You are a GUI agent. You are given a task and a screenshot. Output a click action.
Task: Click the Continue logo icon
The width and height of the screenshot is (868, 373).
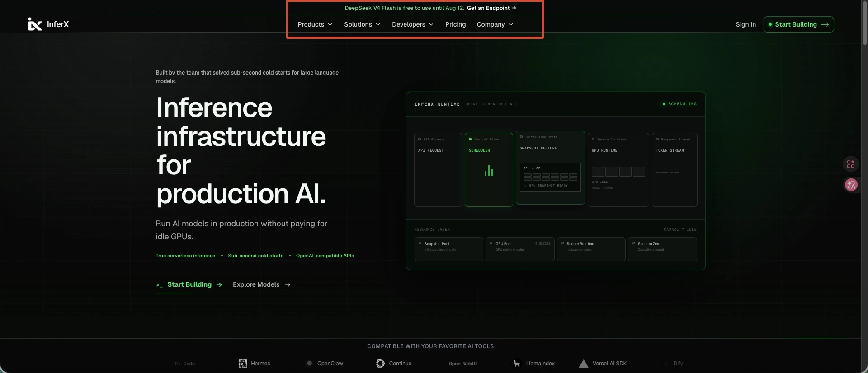coord(381,364)
